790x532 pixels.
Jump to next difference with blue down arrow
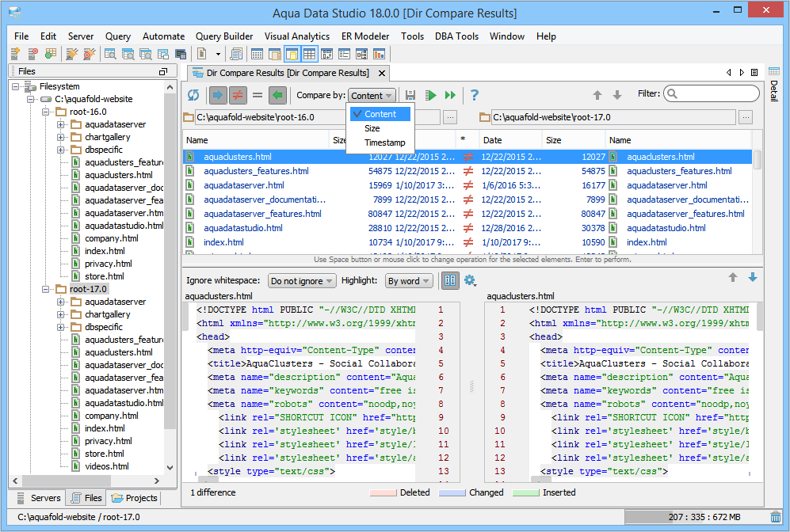tap(752, 277)
